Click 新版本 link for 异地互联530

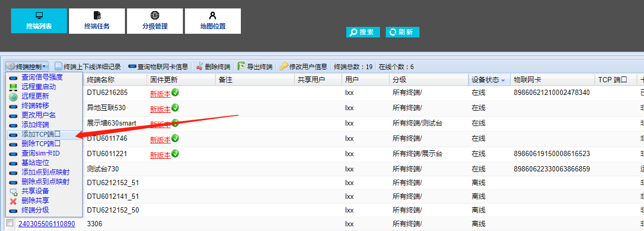click(x=160, y=109)
